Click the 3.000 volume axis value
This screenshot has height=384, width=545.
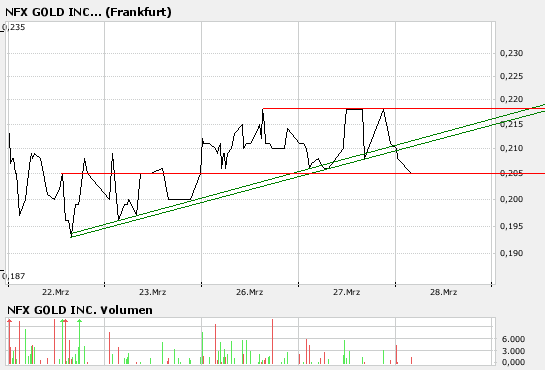pyautogui.click(x=513, y=351)
